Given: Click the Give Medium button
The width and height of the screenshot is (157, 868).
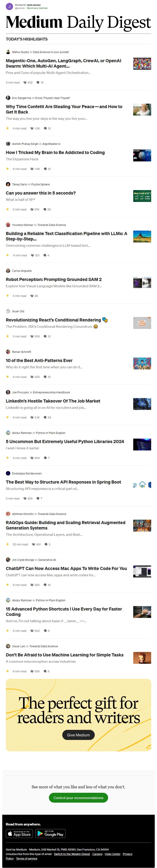Looking at the screenshot, I should point(78,735).
